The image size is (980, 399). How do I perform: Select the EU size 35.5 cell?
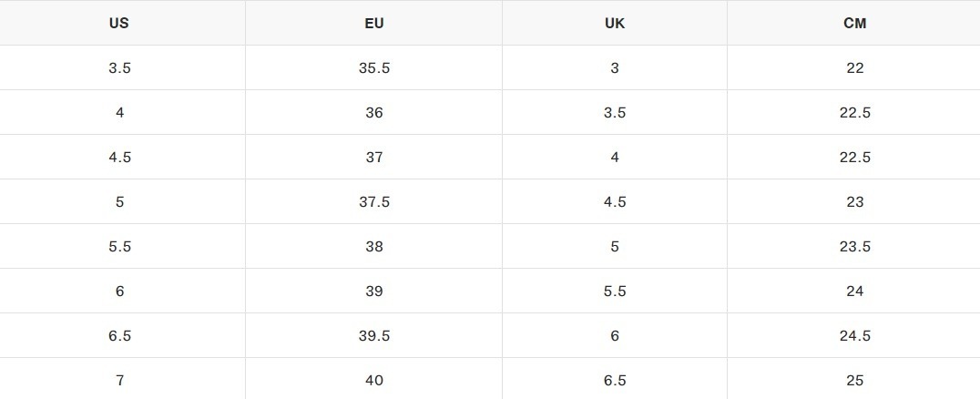click(x=374, y=68)
